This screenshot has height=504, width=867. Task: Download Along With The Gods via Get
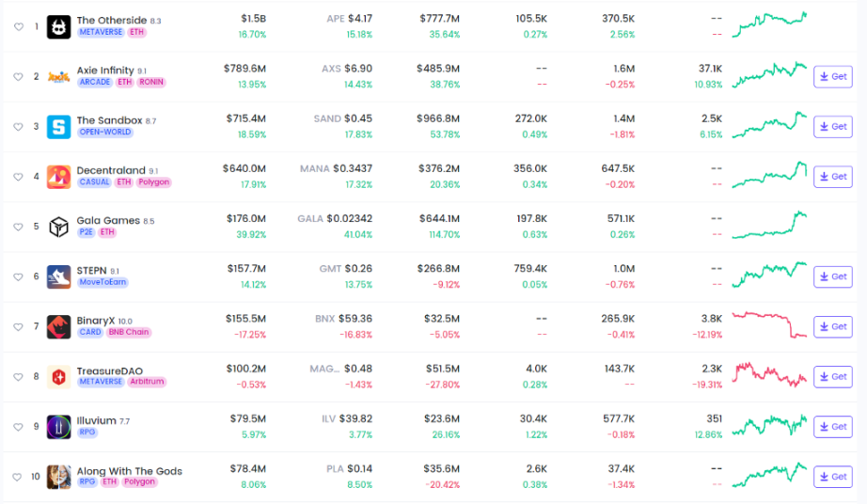pyautogui.click(x=832, y=477)
